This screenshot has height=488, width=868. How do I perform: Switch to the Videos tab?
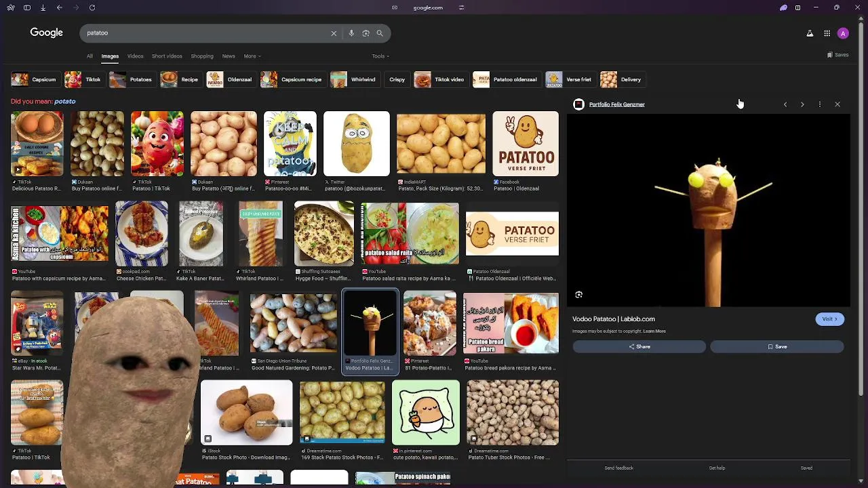pos(135,56)
